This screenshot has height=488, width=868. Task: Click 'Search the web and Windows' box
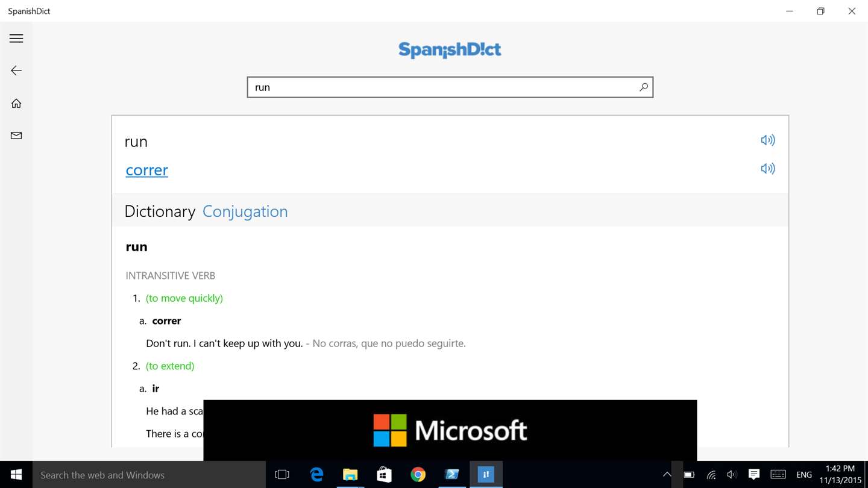[x=149, y=475]
